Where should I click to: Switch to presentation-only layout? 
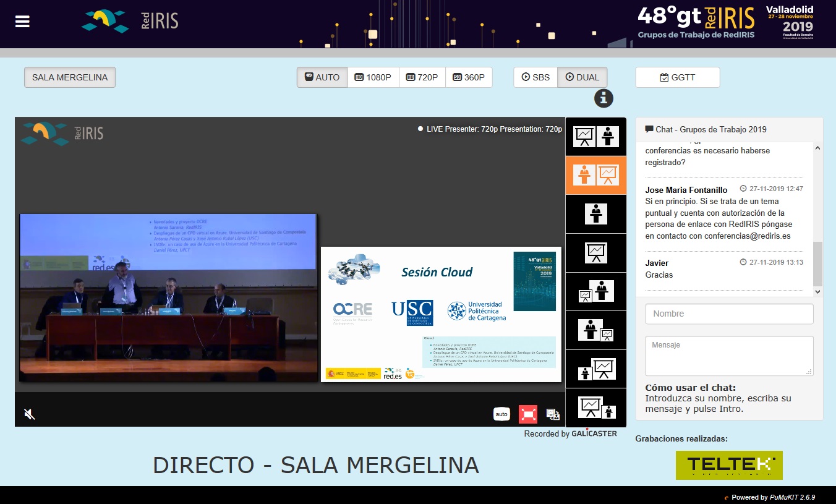[x=596, y=252]
